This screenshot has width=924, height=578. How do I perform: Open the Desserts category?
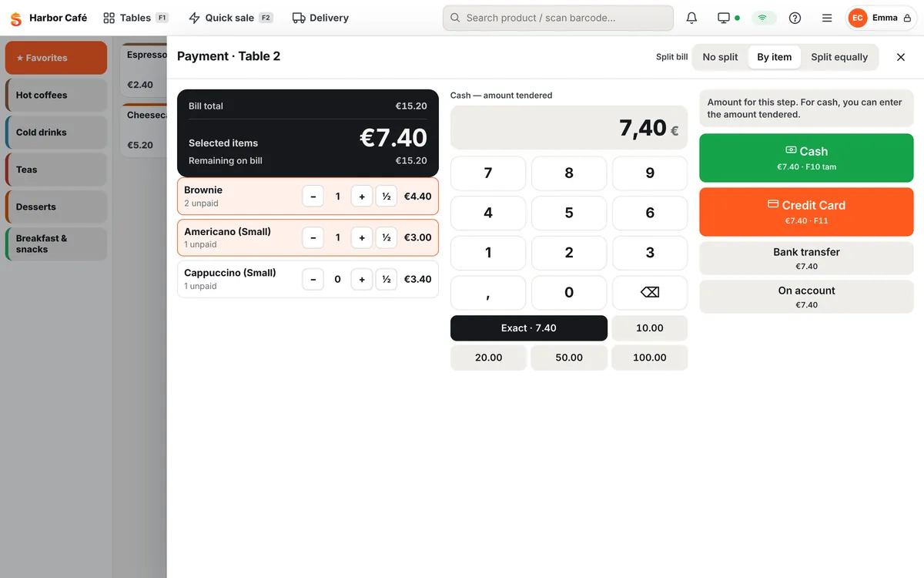click(56, 207)
